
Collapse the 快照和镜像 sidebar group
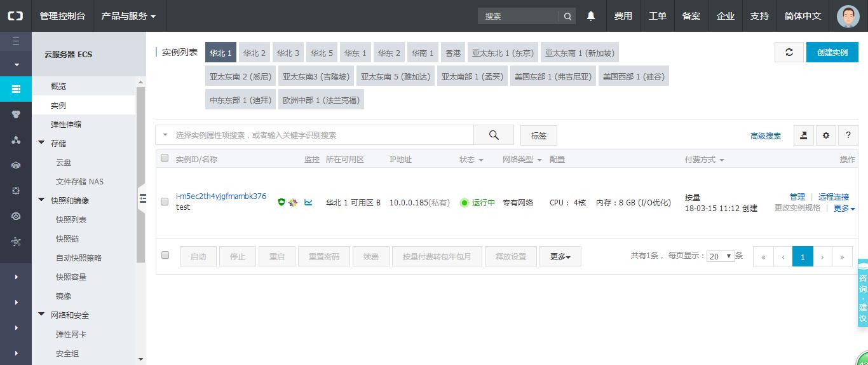[x=42, y=200]
